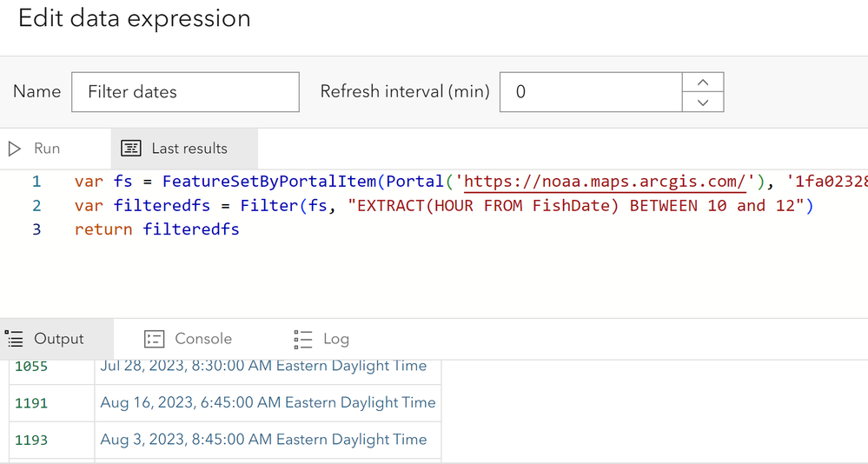Switch to the Console tab
Screen dimensions: 868x464
[188, 339]
